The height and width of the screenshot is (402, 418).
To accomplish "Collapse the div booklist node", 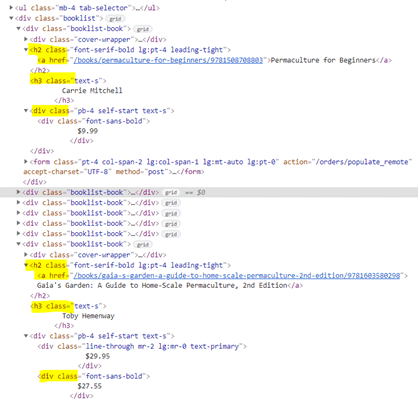I will point(11,18).
